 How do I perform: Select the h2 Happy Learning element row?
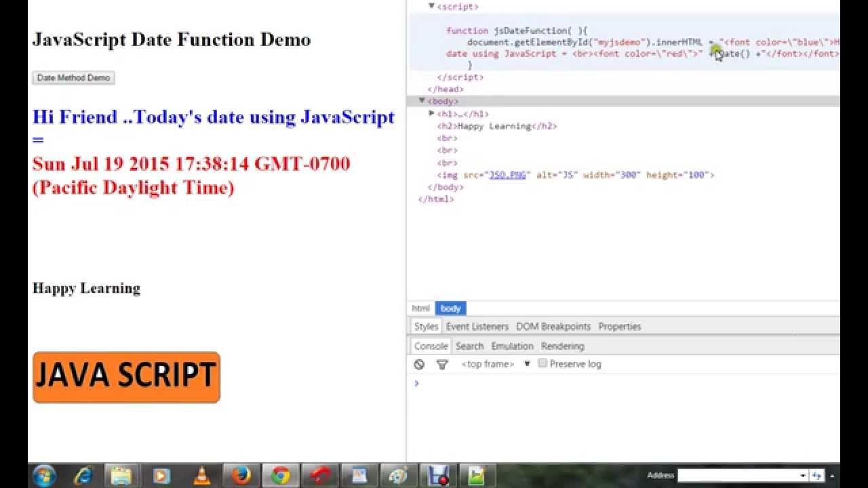[497, 126]
